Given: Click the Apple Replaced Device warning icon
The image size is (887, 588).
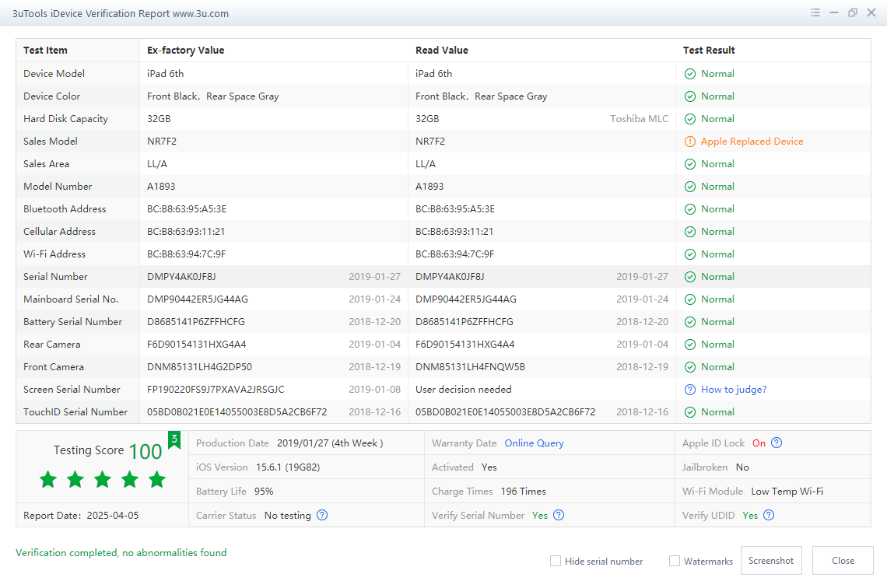Looking at the screenshot, I should [689, 142].
